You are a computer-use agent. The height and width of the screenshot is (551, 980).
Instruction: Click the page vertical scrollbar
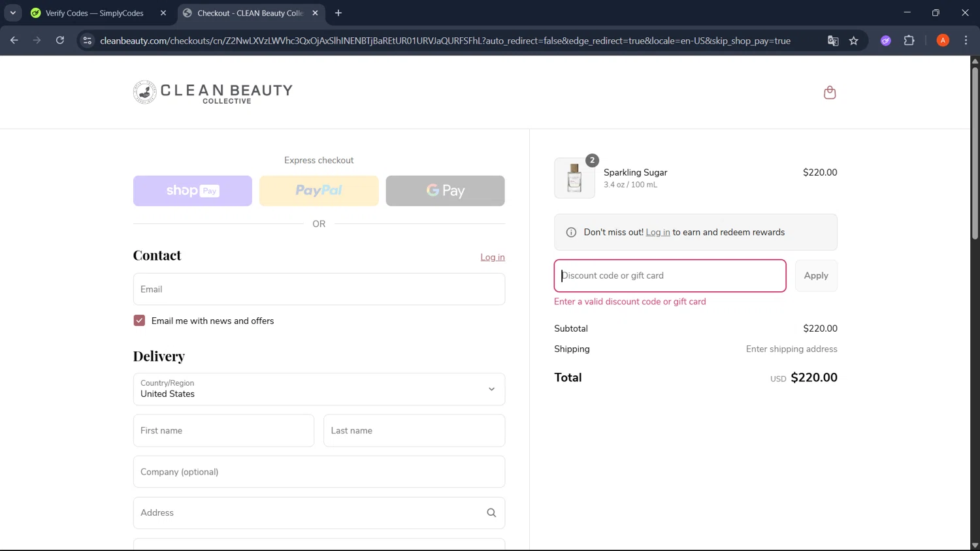pos(975,153)
